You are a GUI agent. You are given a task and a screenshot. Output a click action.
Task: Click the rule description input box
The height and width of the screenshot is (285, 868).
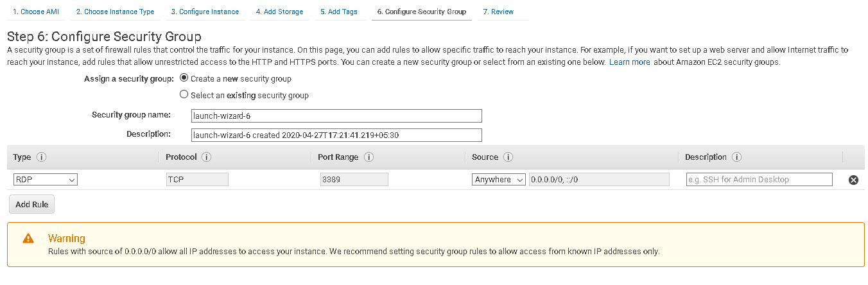coord(759,180)
